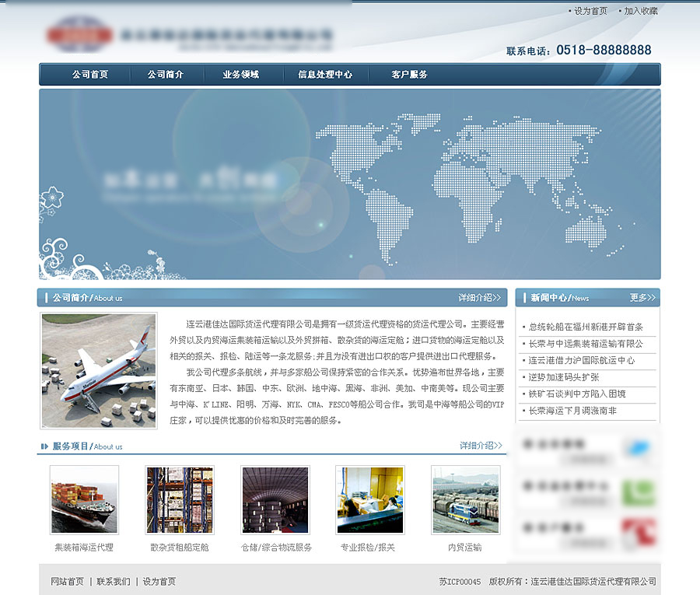Click the green phone icon in the sidebar
This screenshot has width=700, height=595.
[639, 490]
